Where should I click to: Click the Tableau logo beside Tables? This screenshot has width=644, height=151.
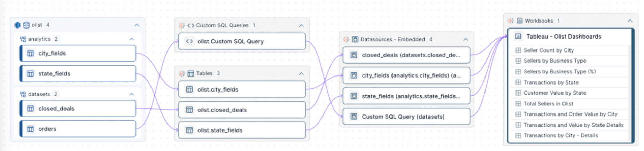[182, 73]
